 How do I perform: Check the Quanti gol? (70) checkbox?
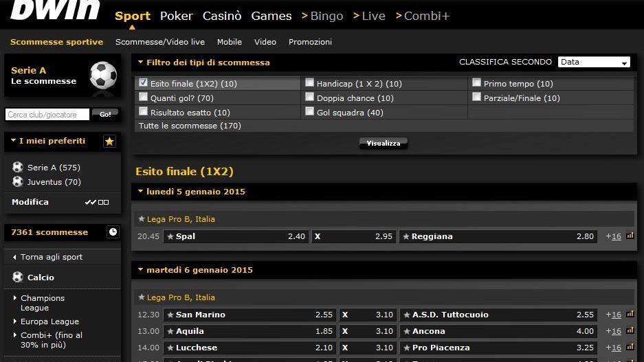(143, 97)
